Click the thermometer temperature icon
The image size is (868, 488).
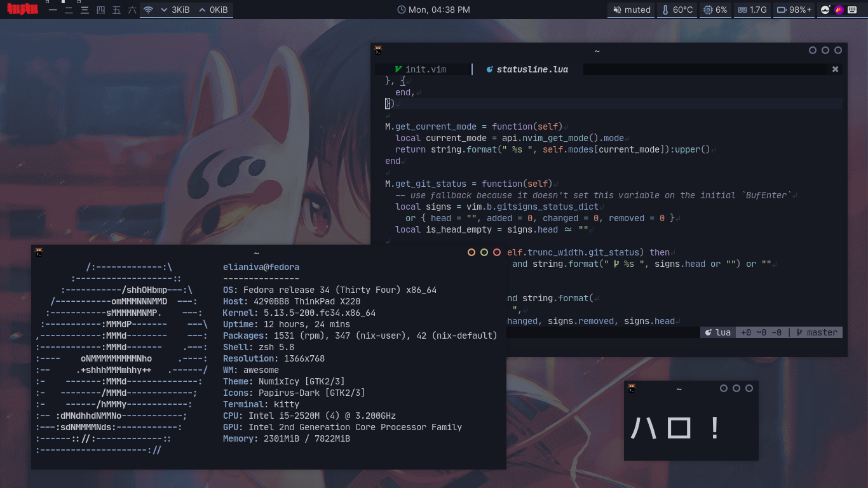666,10
